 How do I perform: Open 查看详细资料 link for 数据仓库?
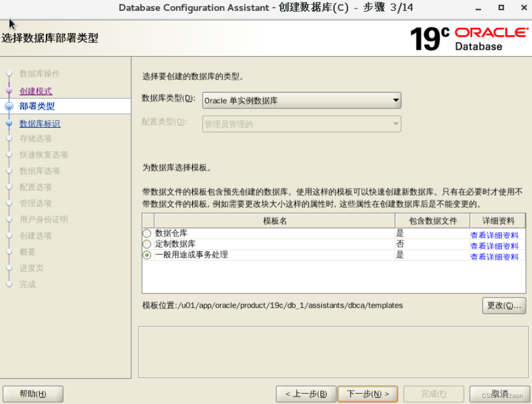495,235
